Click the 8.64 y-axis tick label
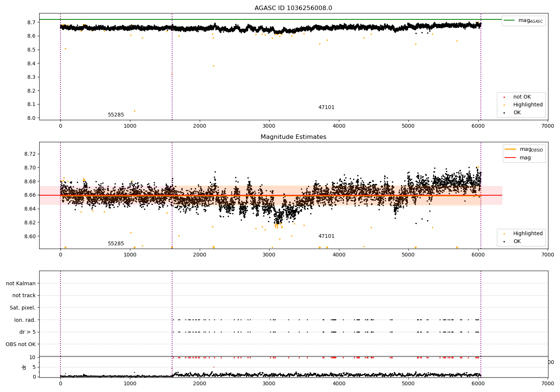This screenshot has width=560, height=392. (30, 209)
